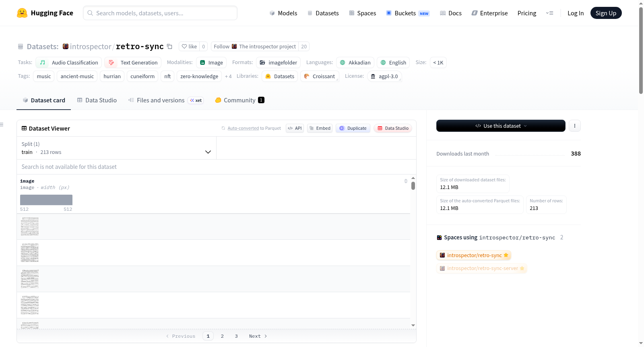Viewport: 644px width, 347px height.
Task: Click the cuneiform tag
Action: tap(142, 76)
